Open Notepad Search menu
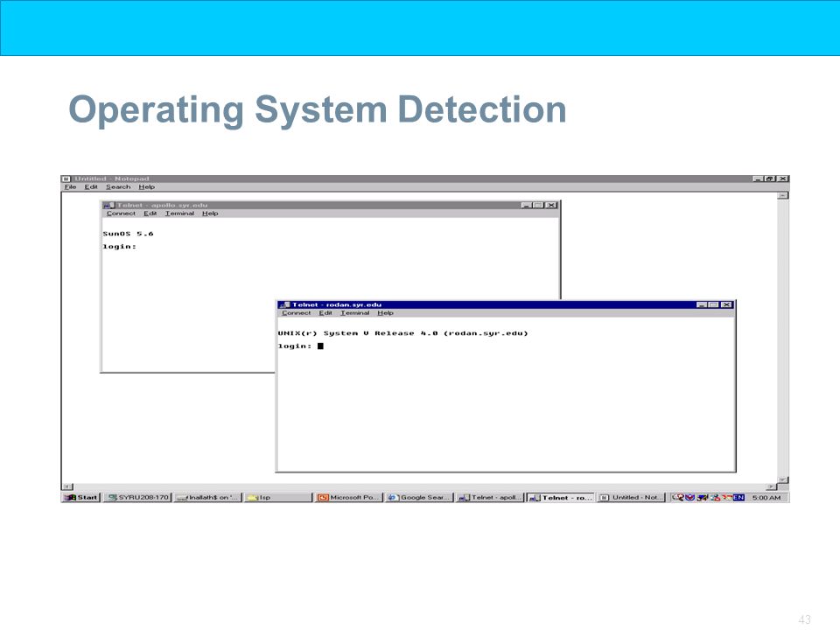 (118, 187)
